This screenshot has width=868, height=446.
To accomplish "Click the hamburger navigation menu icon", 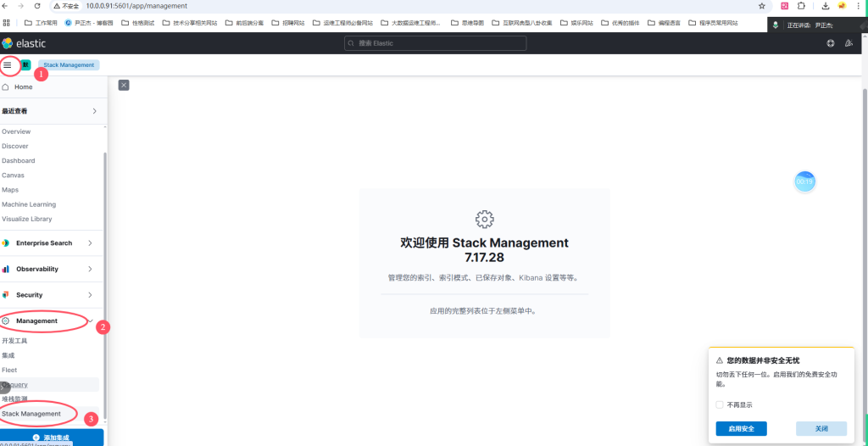I will [8, 64].
